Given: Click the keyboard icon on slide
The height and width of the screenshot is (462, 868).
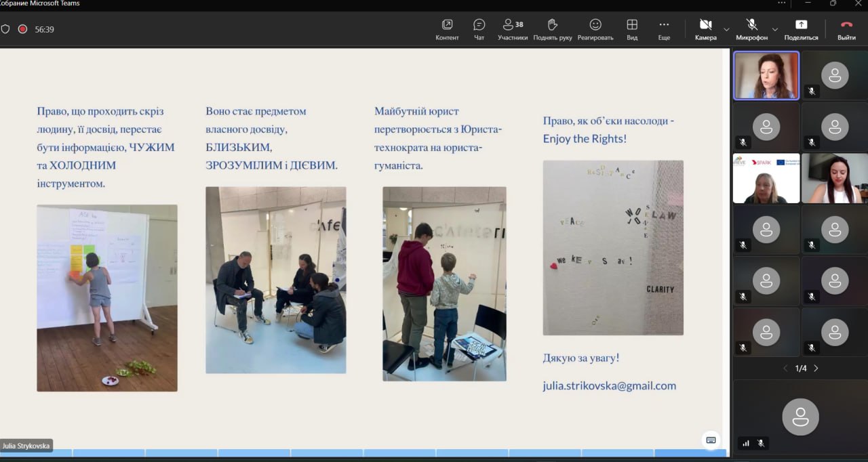Looking at the screenshot, I should coord(711,440).
